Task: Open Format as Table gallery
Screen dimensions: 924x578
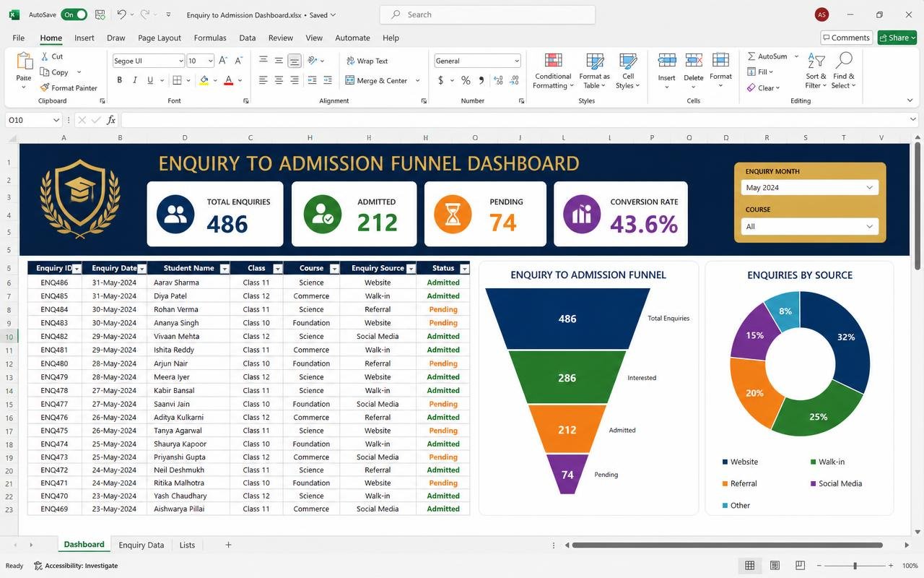Action: tap(595, 71)
